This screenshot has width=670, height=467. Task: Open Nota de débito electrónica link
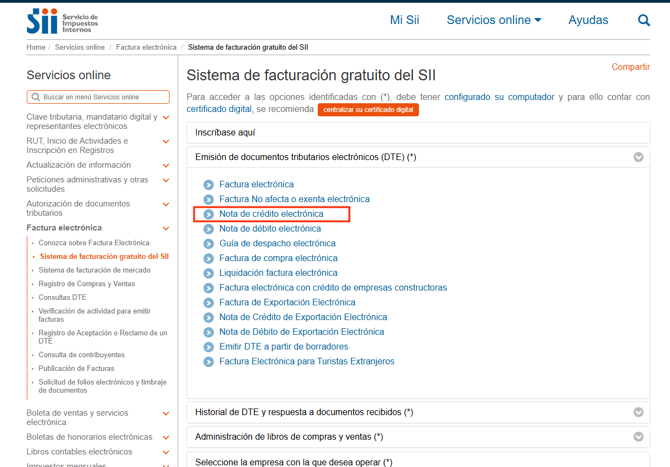270,229
